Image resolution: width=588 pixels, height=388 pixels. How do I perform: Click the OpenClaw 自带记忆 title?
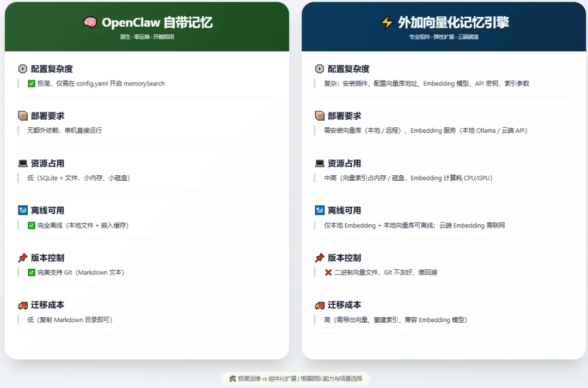(x=157, y=22)
